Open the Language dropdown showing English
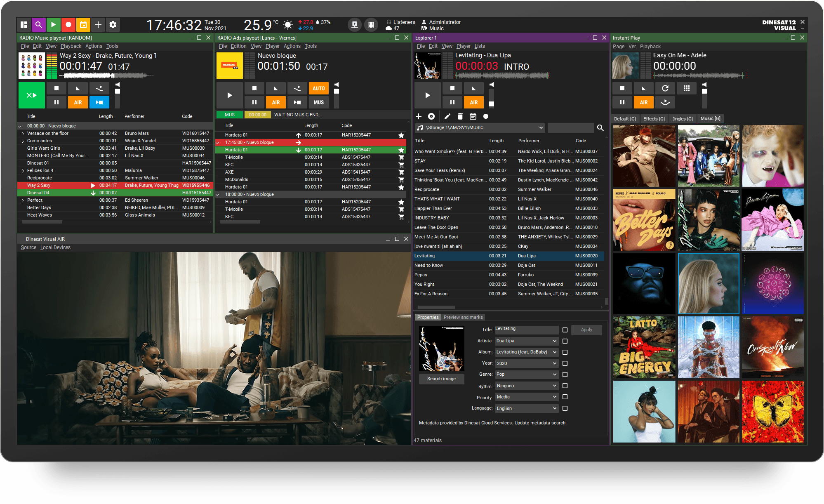 pyautogui.click(x=527, y=408)
